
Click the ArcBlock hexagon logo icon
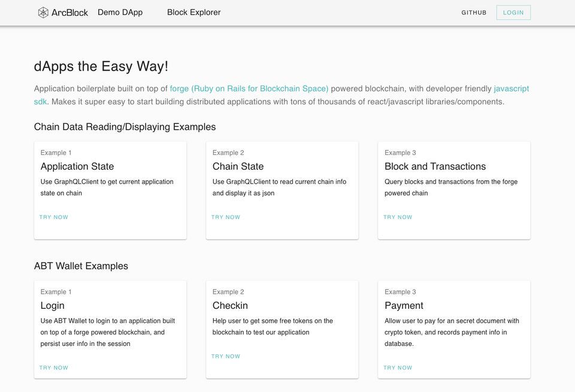(x=43, y=13)
